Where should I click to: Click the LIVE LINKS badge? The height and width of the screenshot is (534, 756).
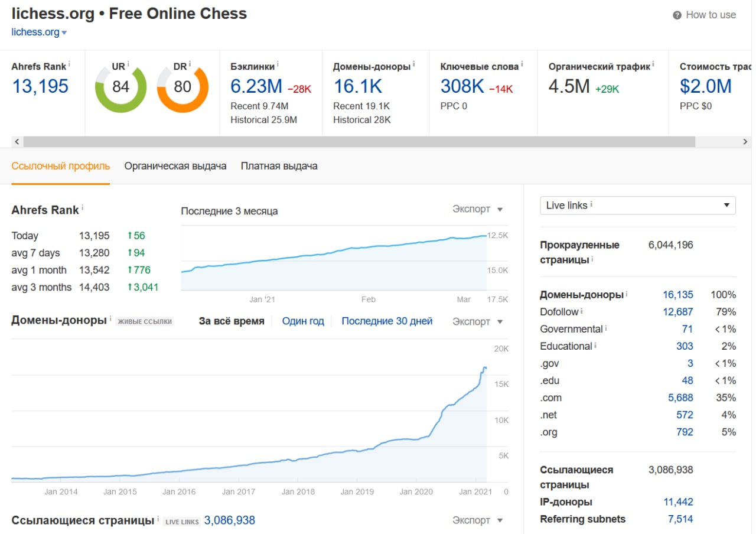[181, 521]
